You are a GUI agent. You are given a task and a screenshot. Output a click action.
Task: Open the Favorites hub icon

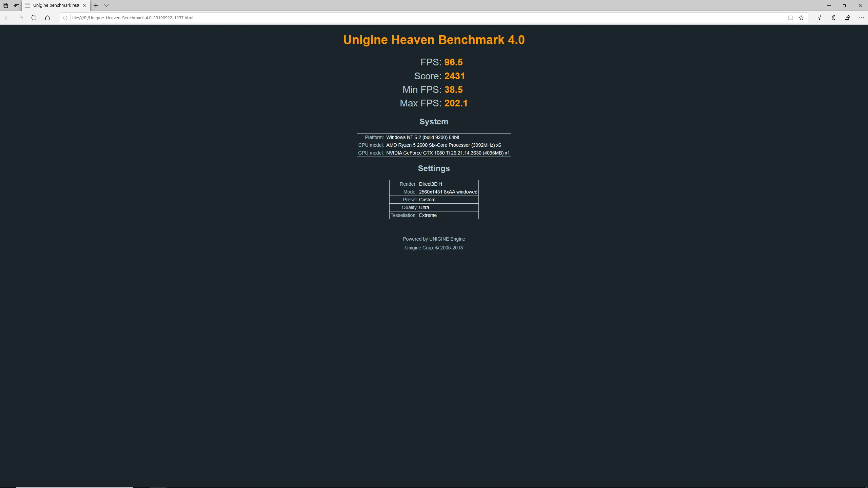click(821, 18)
